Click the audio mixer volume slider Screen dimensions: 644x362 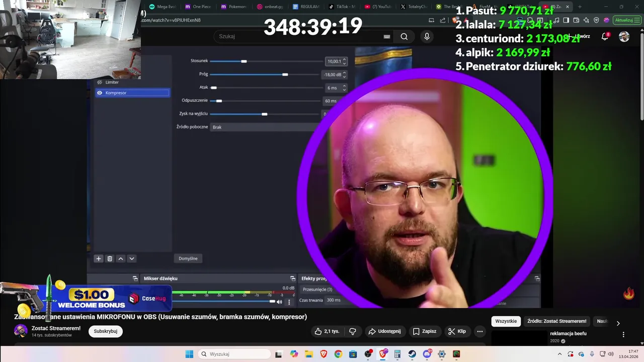pyautogui.click(x=224, y=302)
